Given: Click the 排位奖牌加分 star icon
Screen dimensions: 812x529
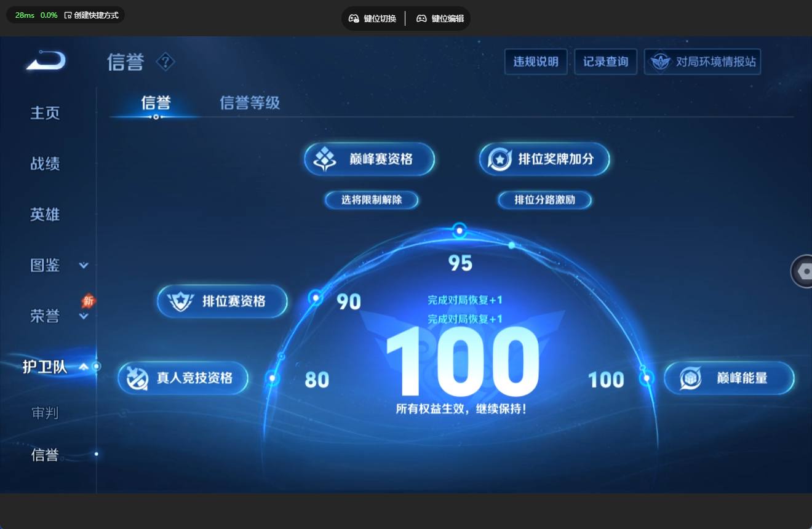Looking at the screenshot, I should [500, 159].
